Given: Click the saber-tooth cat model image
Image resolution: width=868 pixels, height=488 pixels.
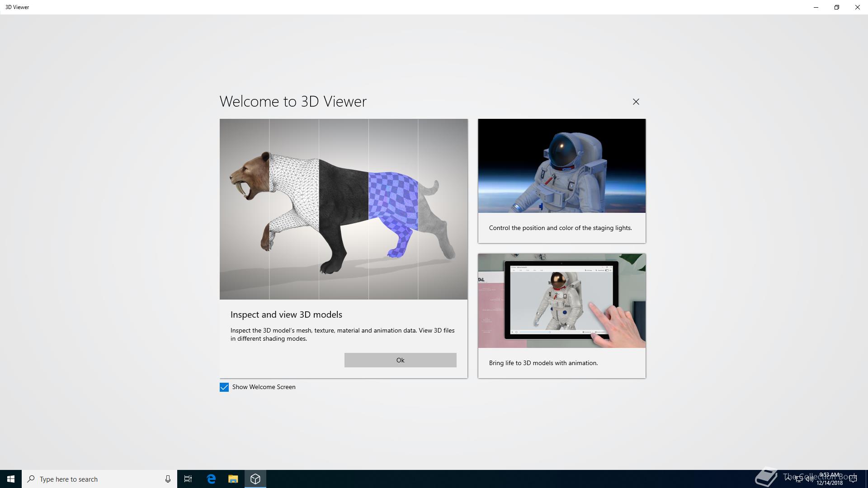Looking at the screenshot, I should click(343, 209).
